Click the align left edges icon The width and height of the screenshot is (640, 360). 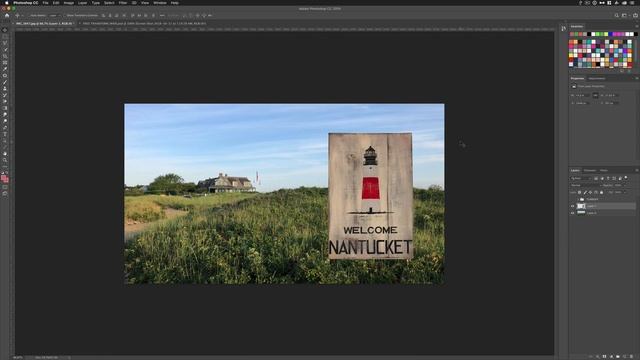[103, 16]
